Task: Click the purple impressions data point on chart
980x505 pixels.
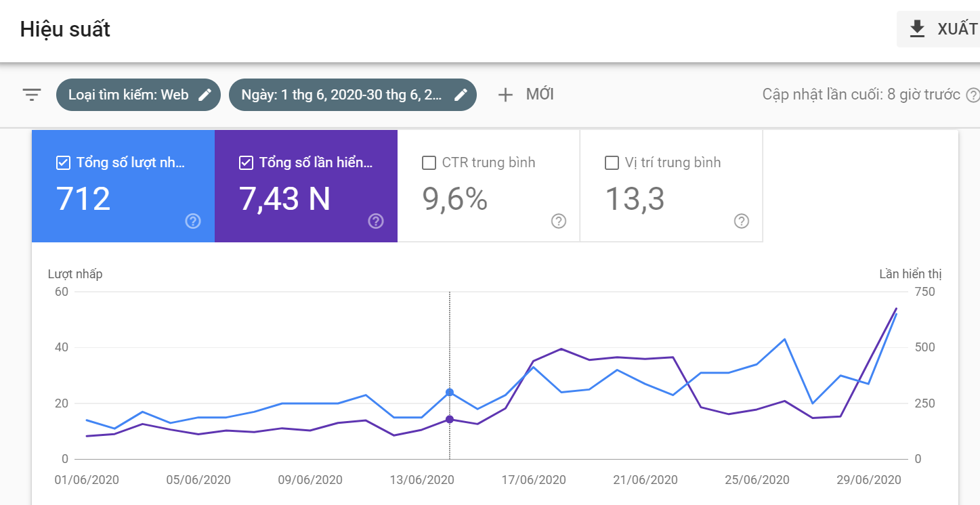Action: (450, 420)
